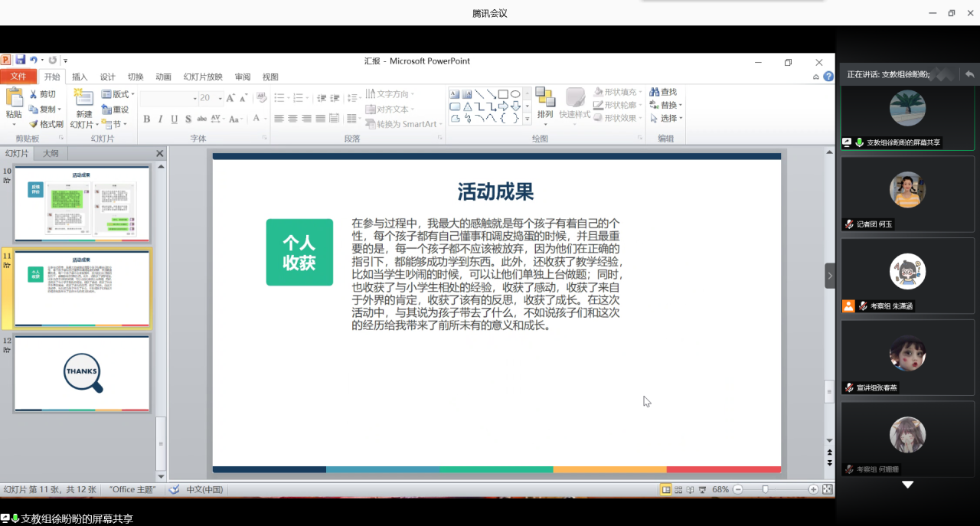Open the PowerPoint help question mark icon

click(828, 77)
